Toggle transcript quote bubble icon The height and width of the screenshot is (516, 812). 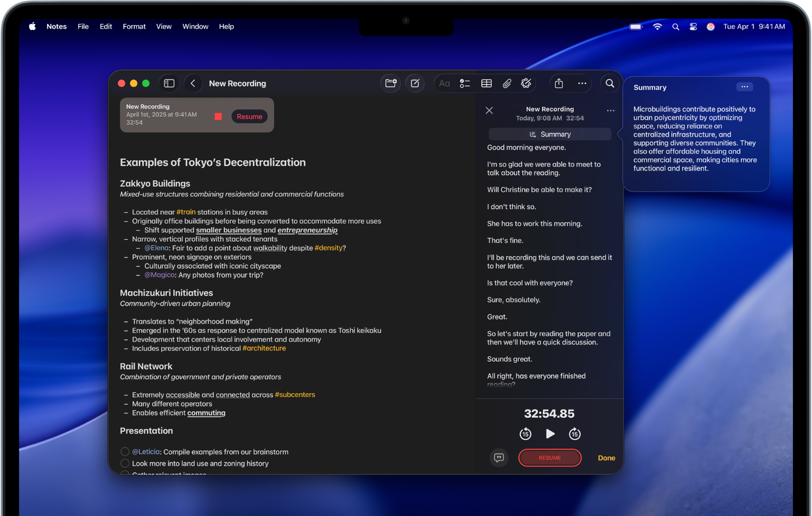tap(499, 458)
